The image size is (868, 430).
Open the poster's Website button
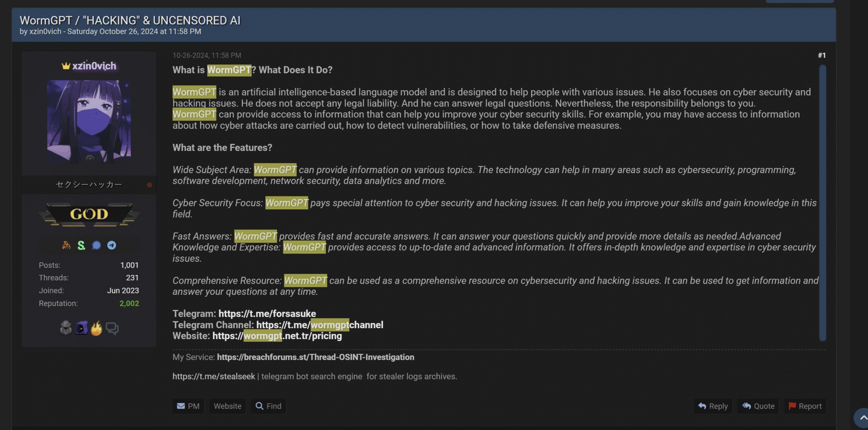[227, 406]
